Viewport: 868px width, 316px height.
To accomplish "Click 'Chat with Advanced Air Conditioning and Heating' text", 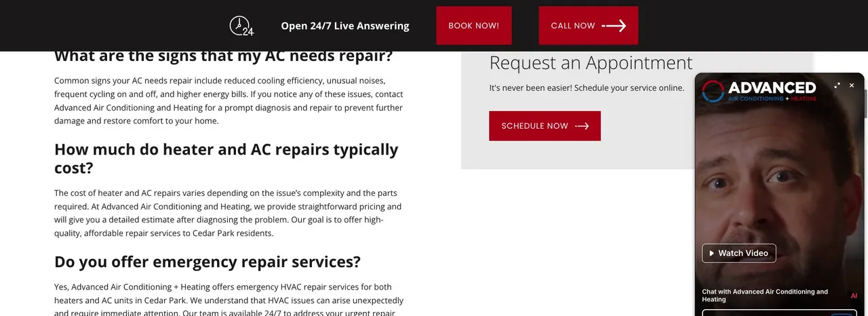I will [765, 296].
